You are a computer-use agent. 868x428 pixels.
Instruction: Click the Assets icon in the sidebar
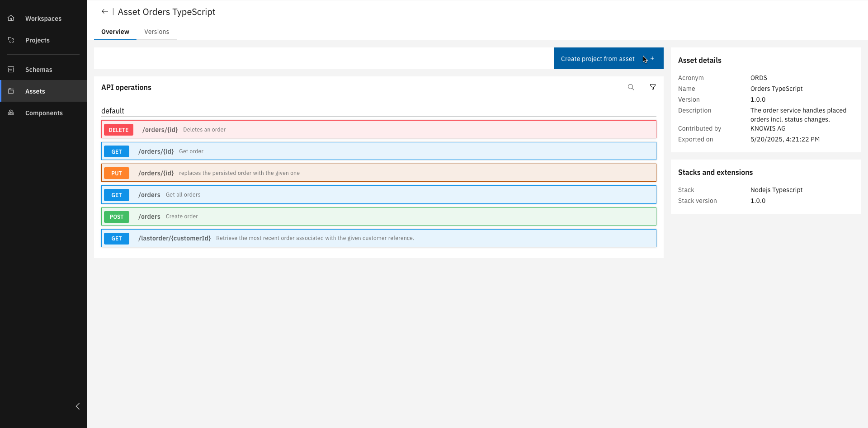point(10,91)
